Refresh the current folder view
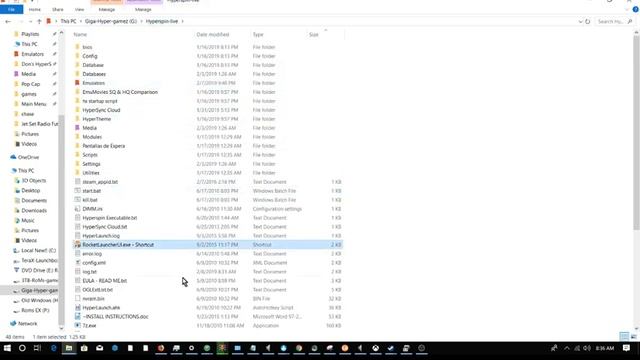 [x=588, y=21]
